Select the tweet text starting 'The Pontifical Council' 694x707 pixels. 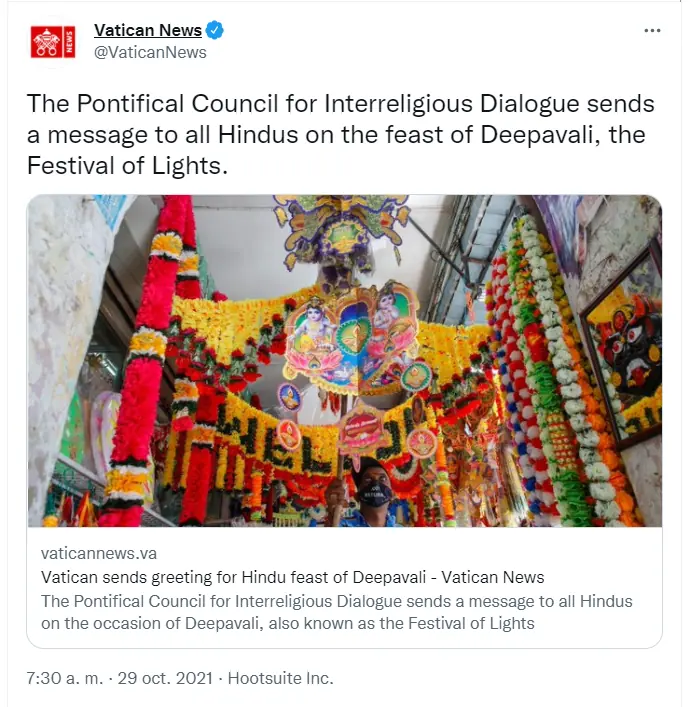[340, 134]
